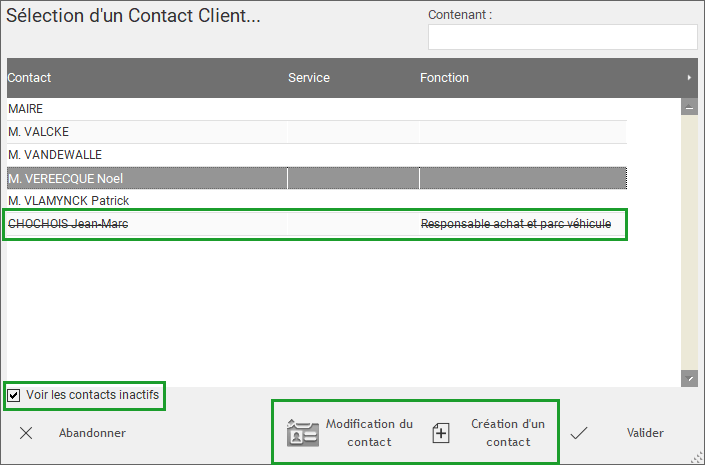Click the Valider button label
Image resolution: width=705 pixels, height=465 pixels.
tap(645, 433)
